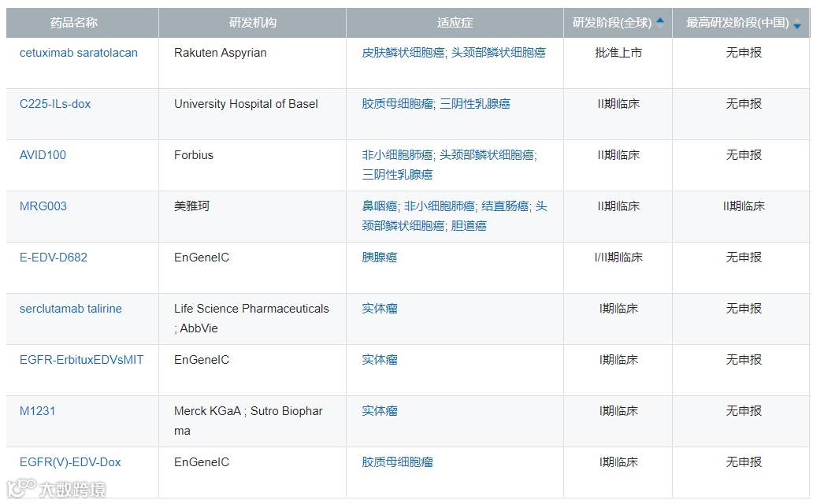Click the 适应症 column header
Viewport: 813px width, 504px height.
click(455, 23)
